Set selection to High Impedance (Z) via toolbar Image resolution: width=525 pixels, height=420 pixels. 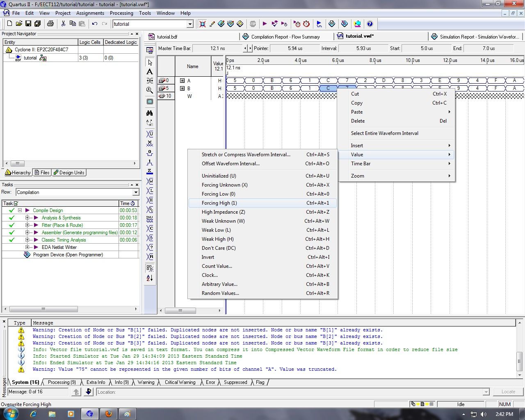click(150, 172)
